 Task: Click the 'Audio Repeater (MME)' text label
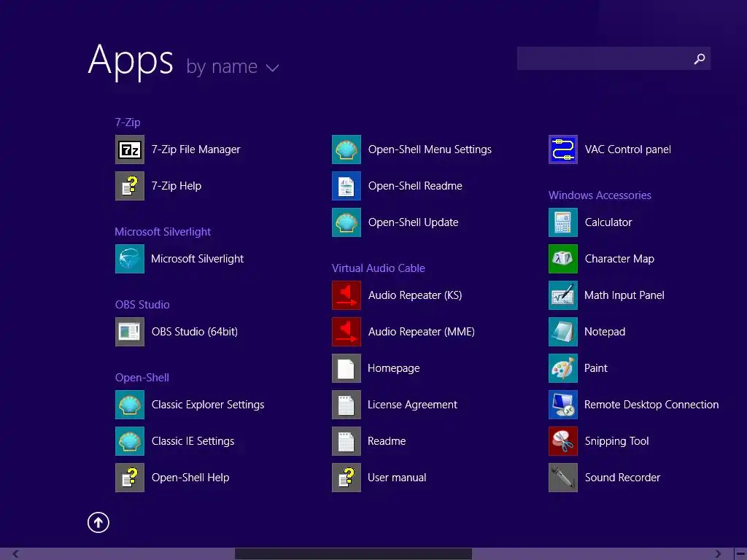point(421,332)
